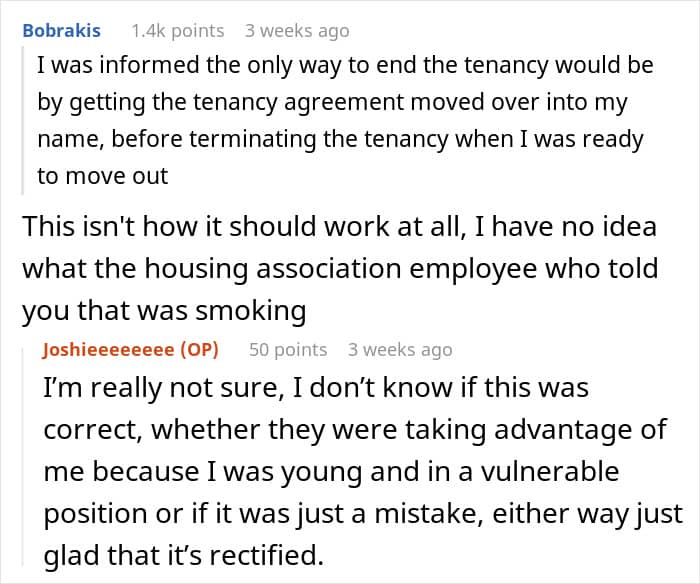Image resolution: width=700 pixels, height=584 pixels.
Task: Click reply text 'glad that it's rectified.'
Action: click(183, 556)
